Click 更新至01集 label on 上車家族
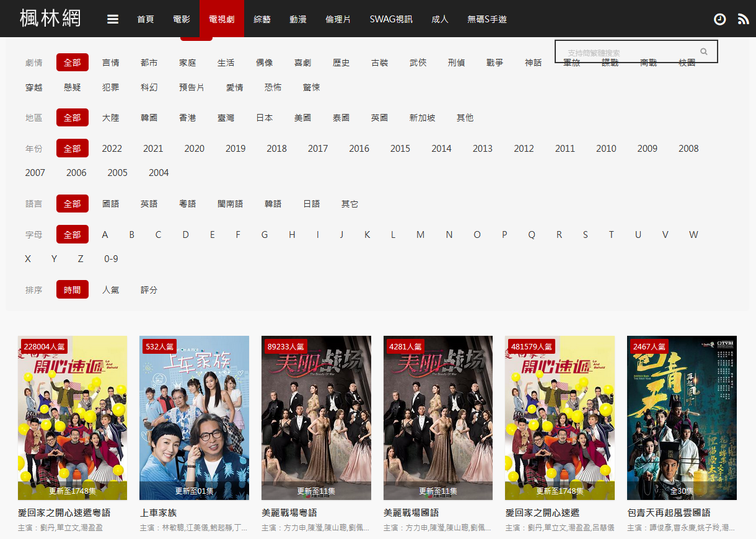 pos(194,491)
